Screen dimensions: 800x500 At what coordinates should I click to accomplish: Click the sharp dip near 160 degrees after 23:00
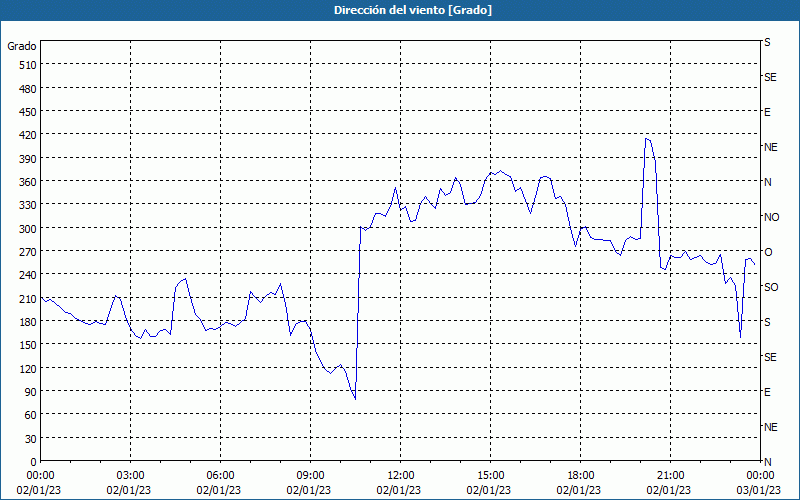point(740,337)
